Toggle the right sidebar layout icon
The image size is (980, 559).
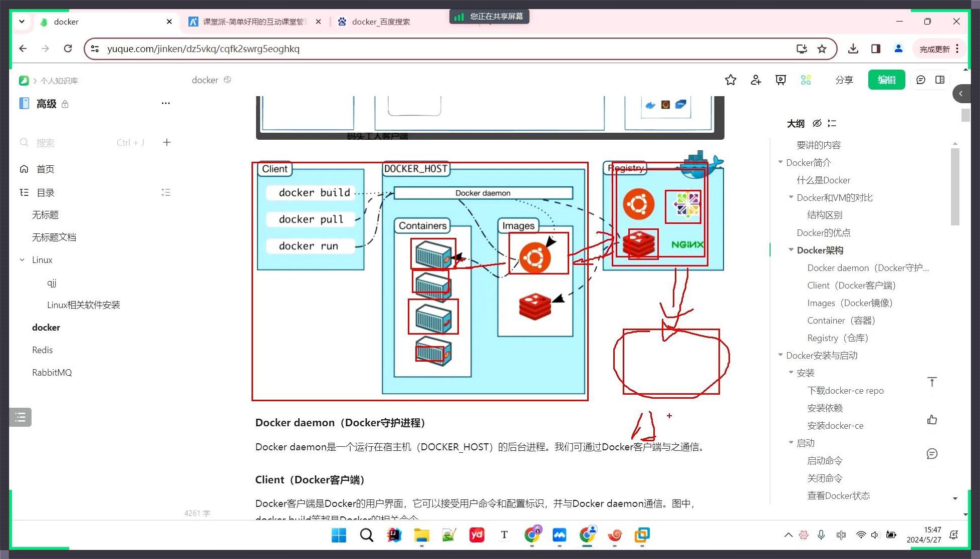940,80
